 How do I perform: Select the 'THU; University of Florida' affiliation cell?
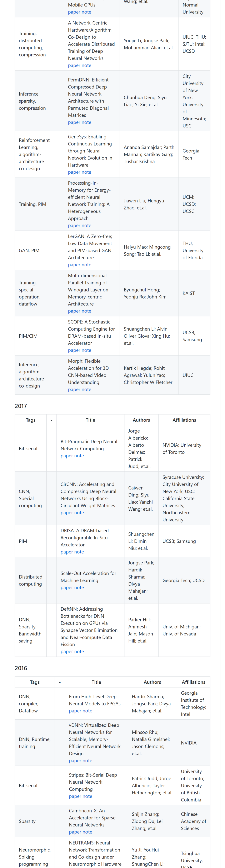194,250
